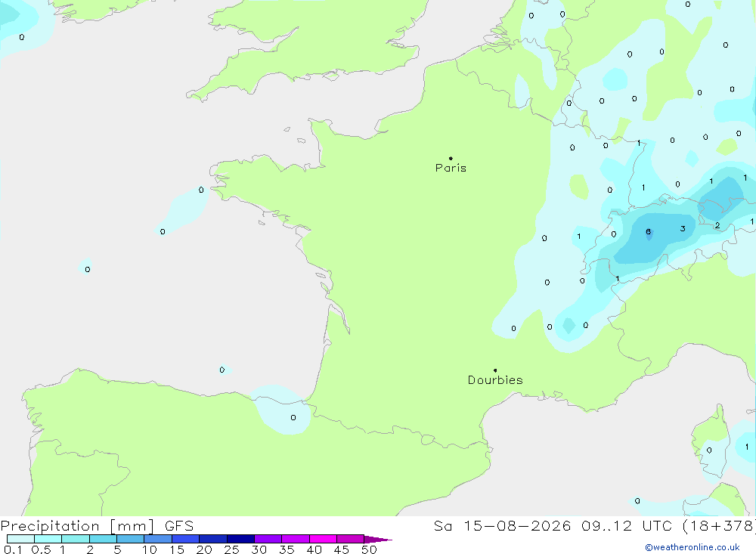Select the 20–25 mm legend color swatch
Image resolution: width=756 pixels, height=554 pixels.
[x=213, y=539]
